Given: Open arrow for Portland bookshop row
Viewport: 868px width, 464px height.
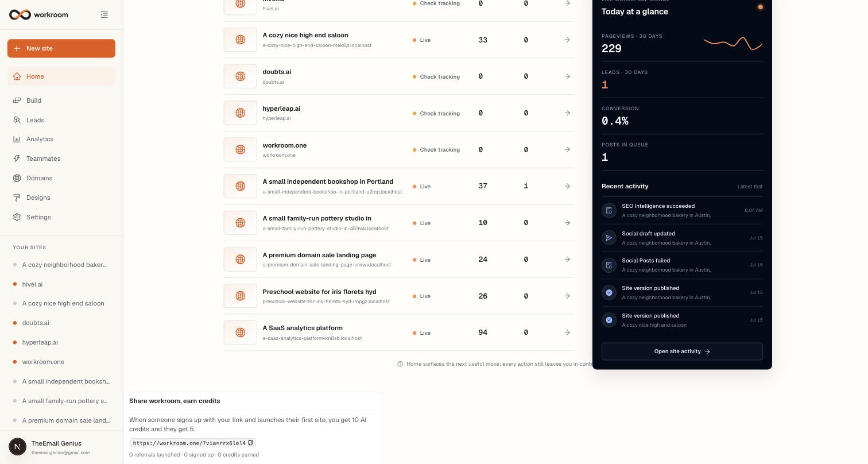Looking at the screenshot, I should (567, 186).
